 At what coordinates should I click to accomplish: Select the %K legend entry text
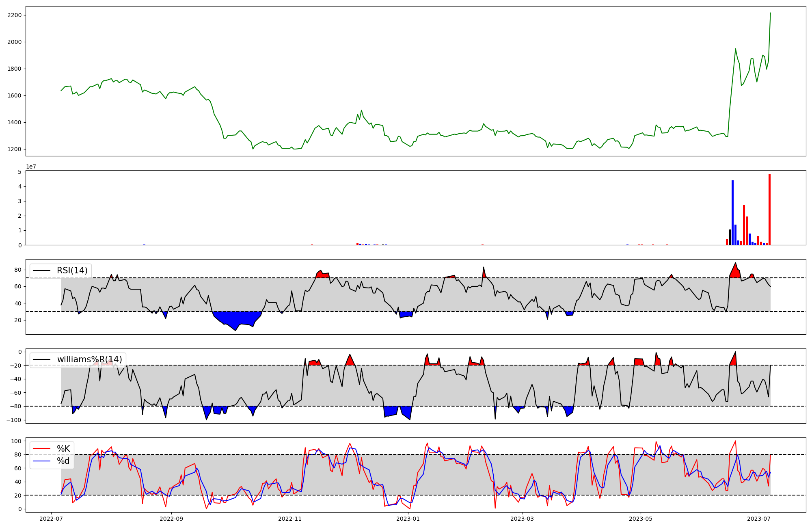[63, 449]
